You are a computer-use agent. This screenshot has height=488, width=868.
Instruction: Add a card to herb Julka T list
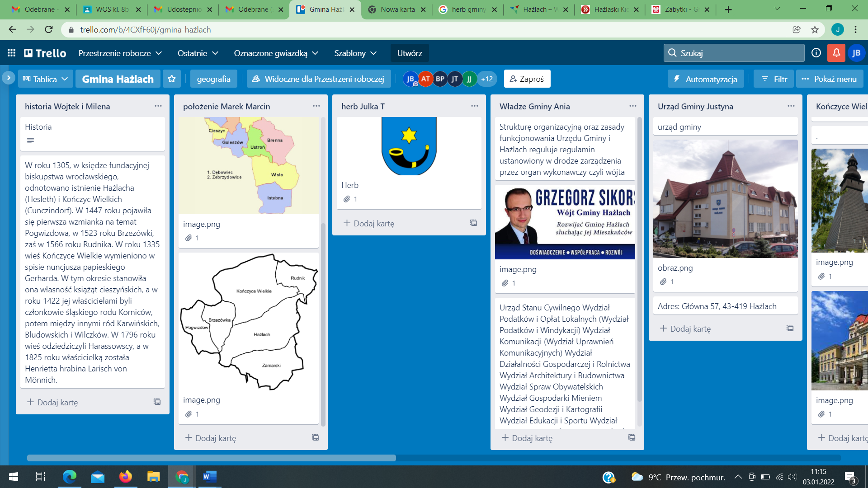click(x=369, y=223)
